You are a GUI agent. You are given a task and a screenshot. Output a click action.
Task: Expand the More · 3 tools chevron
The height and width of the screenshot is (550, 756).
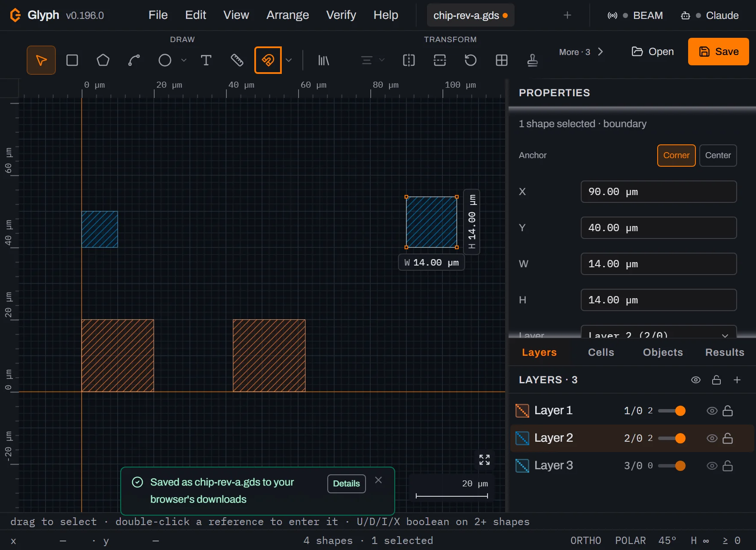(601, 52)
